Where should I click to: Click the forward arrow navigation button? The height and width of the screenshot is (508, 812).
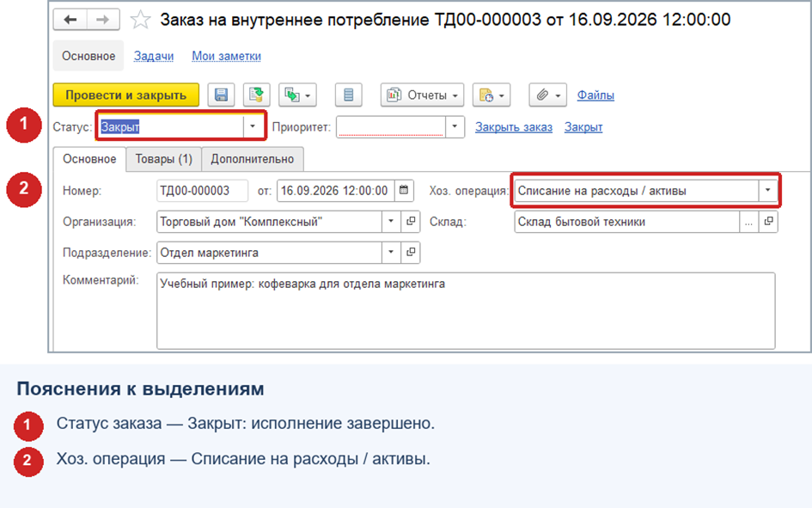pos(103,20)
